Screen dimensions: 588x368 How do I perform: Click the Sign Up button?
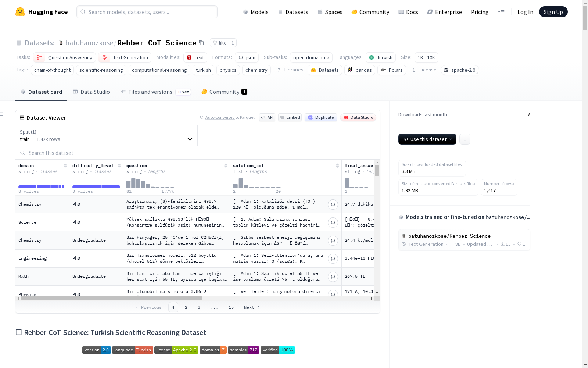[x=553, y=12]
